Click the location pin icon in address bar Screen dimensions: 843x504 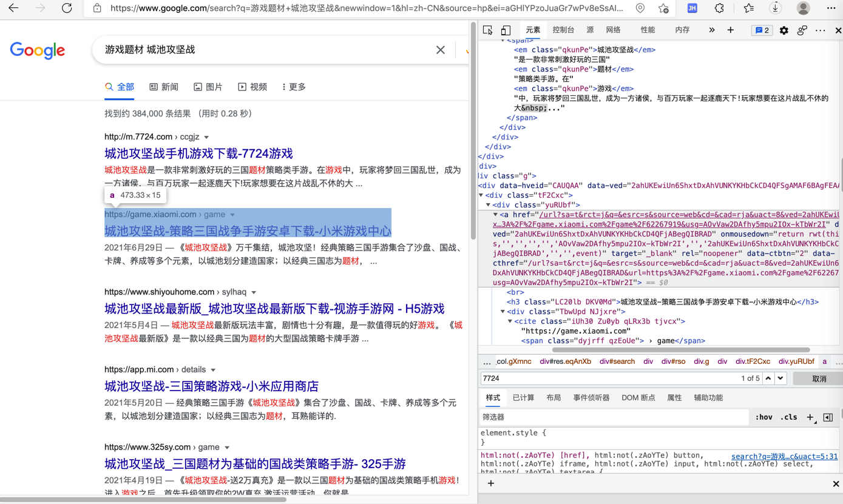click(x=640, y=8)
